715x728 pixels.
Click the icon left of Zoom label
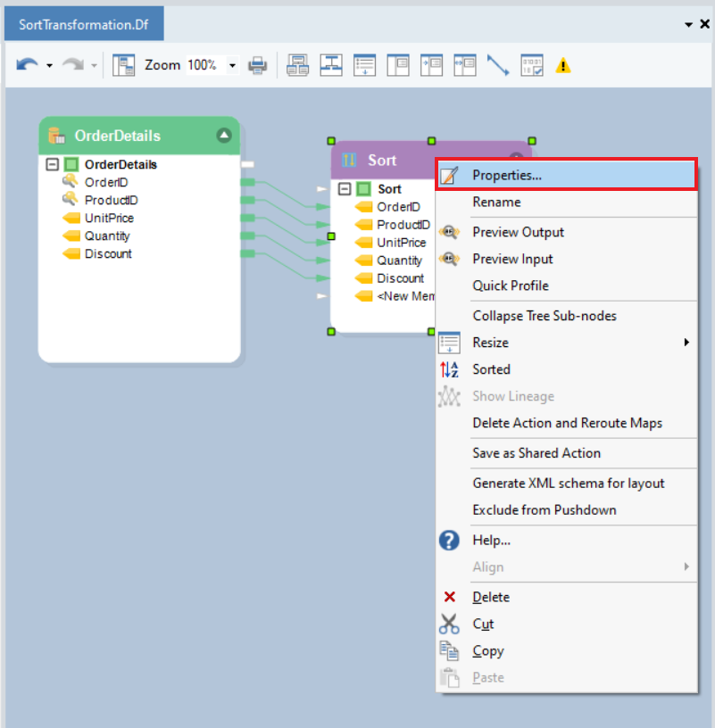click(x=123, y=65)
